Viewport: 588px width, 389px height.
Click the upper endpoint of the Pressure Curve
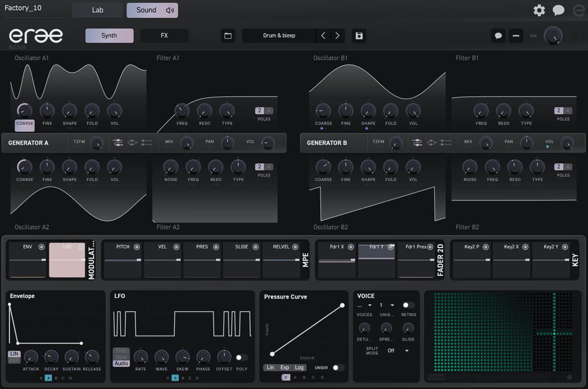342,306
